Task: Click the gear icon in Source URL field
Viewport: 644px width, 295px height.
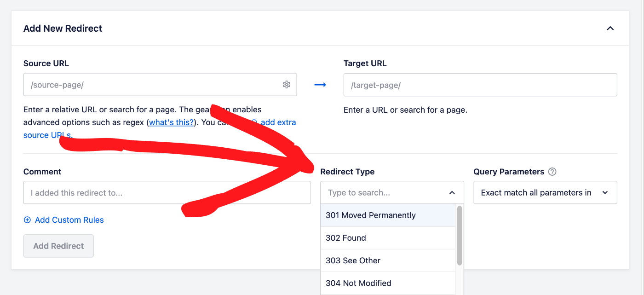Action: point(287,85)
